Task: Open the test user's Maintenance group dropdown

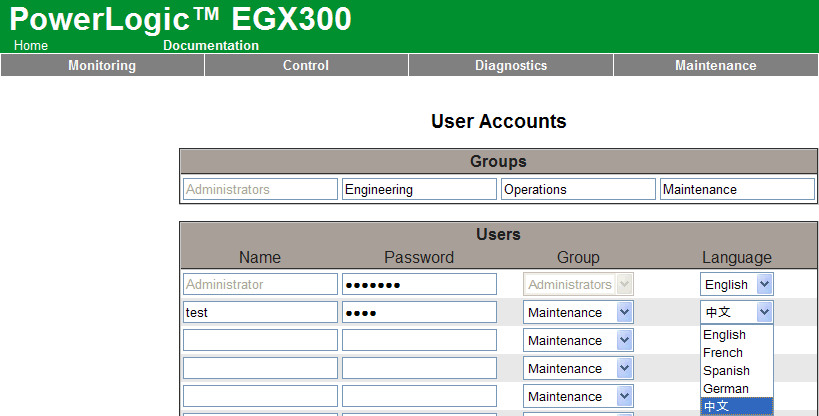Action: [578, 313]
